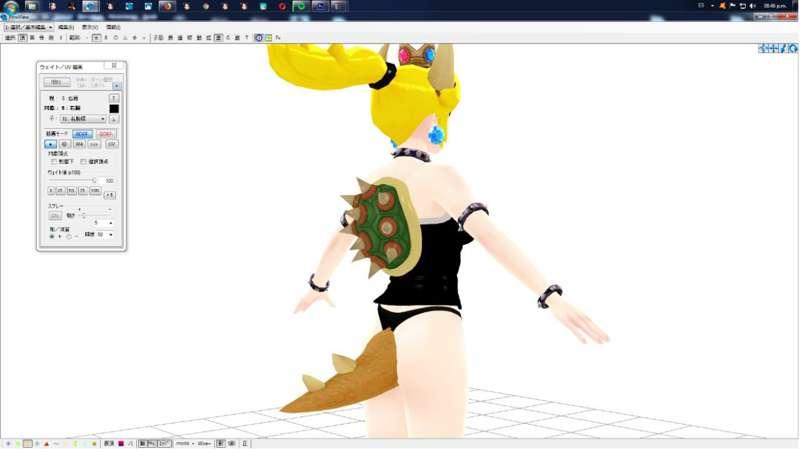Switch draw mode to BDEF
Image resolution: width=800 pixels, height=449 pixels.
[83, 134]
